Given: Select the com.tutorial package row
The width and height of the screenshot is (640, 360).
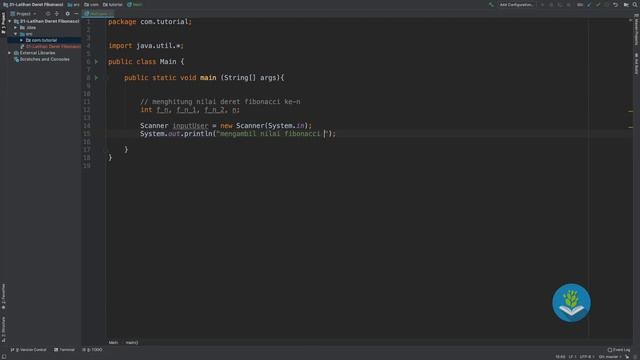Looking at the screenshot, I should (44, 40).
